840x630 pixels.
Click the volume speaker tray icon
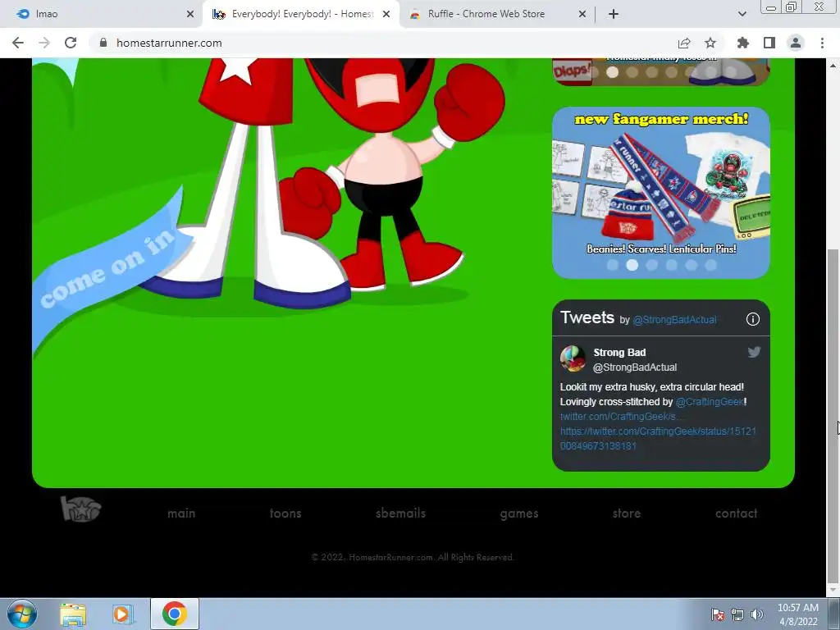click(756, 614)
